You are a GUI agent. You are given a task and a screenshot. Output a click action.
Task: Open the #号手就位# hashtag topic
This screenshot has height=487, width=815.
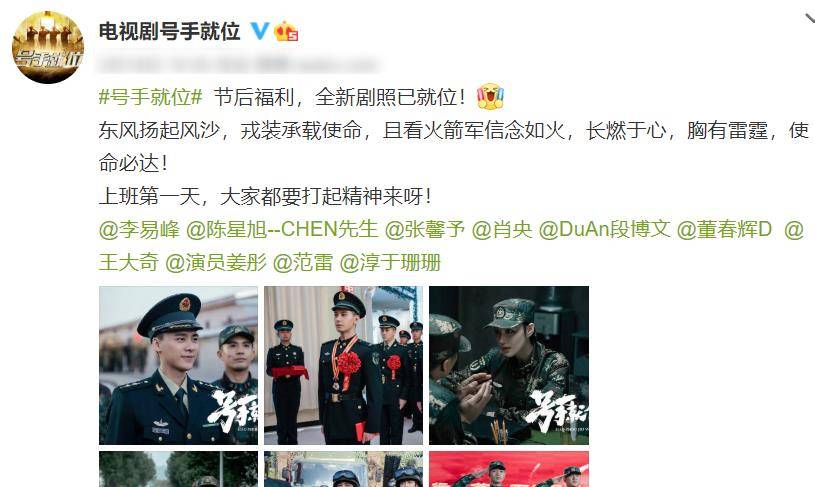[x=150, y=97]
